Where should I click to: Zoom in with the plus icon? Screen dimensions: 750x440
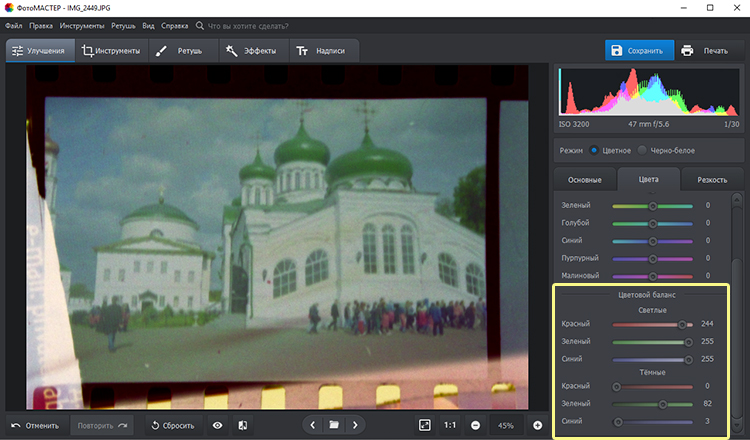(538, 425)
